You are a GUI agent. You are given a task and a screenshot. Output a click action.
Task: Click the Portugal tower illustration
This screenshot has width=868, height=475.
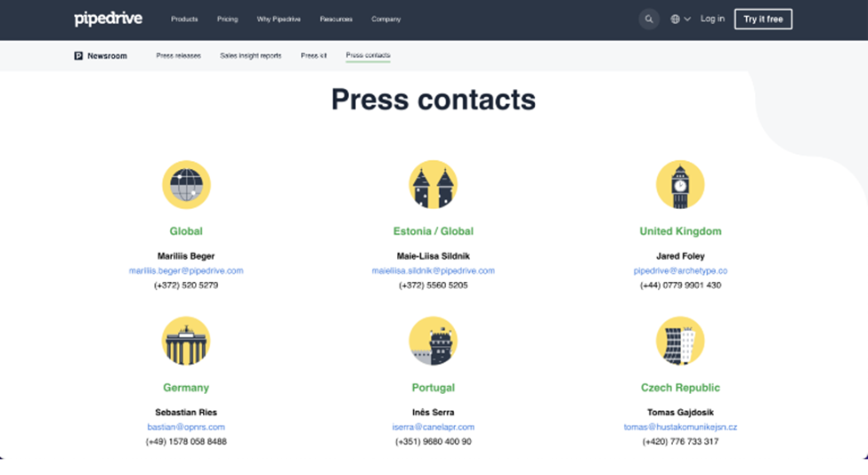434,342
